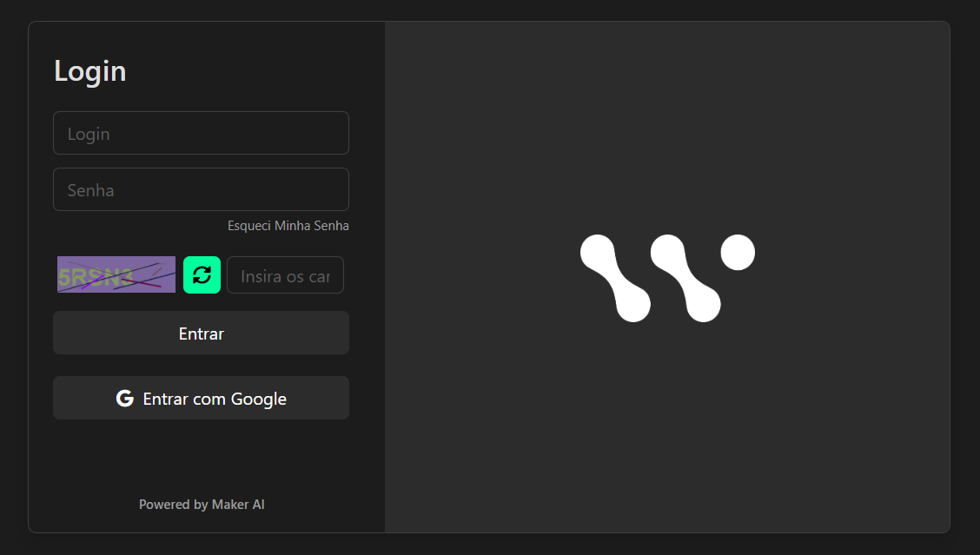
Task: Click the captcha code input field
Action: pos(285,275)
